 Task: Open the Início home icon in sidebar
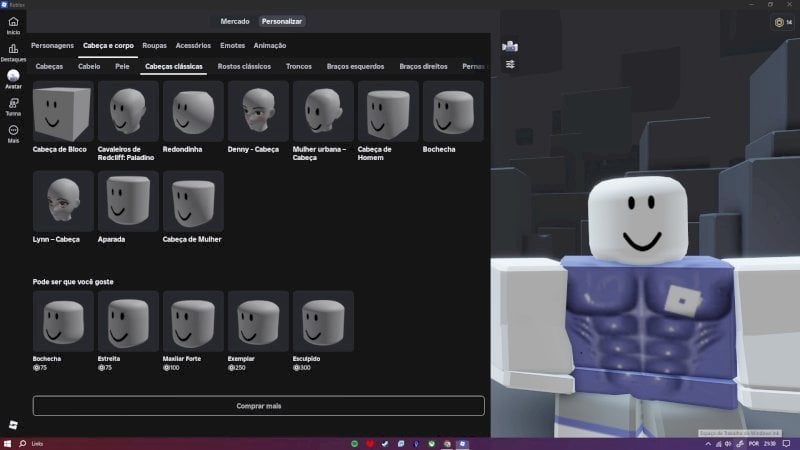(x=13, y=22)
